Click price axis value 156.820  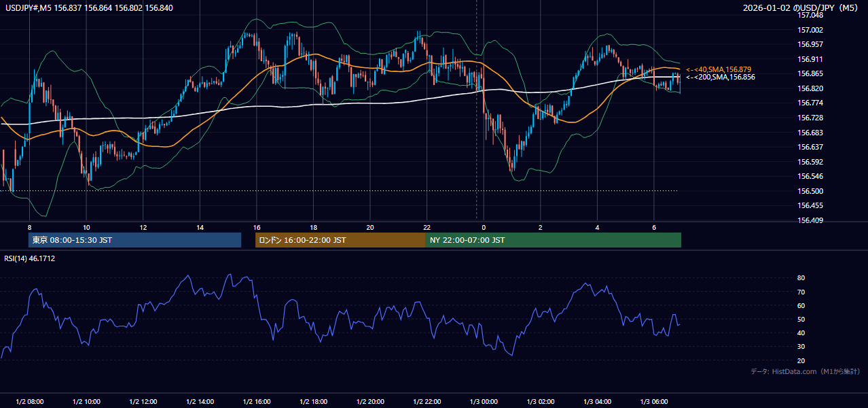click(x=810, y=88)
